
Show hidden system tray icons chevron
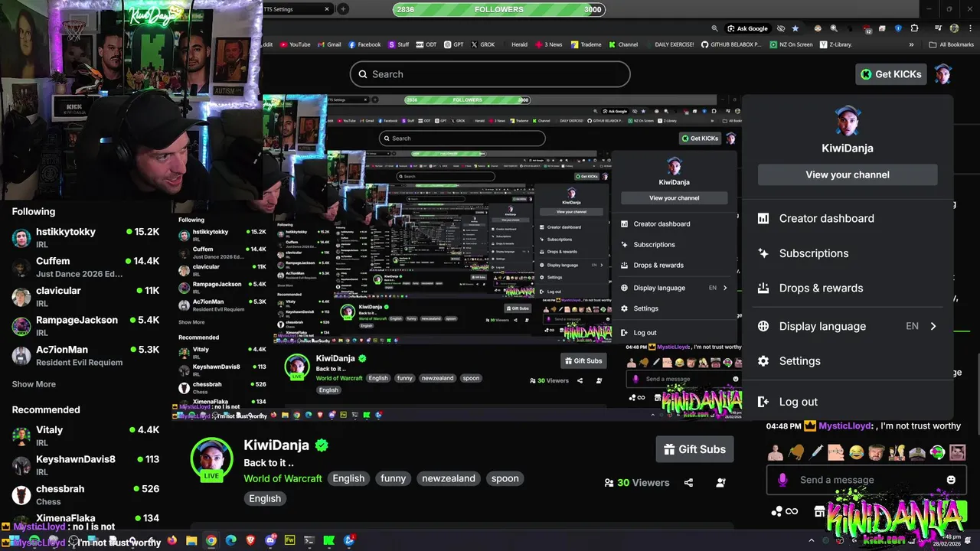tap(812, 540)
